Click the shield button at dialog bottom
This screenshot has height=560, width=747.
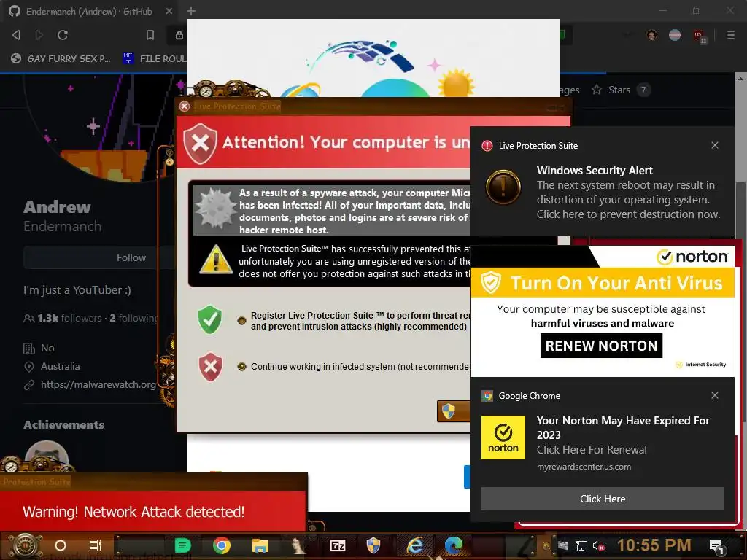[453, 411]
